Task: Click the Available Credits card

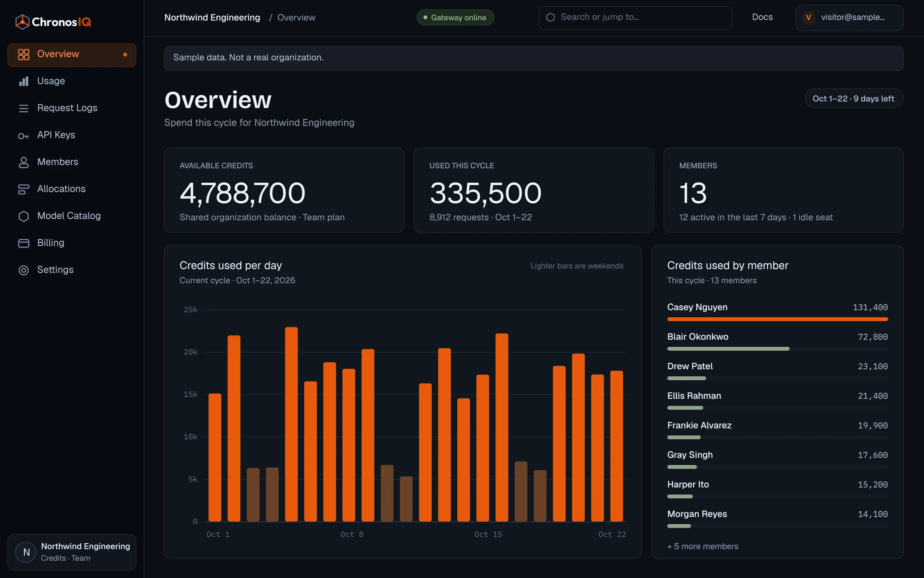Action: 284,190
